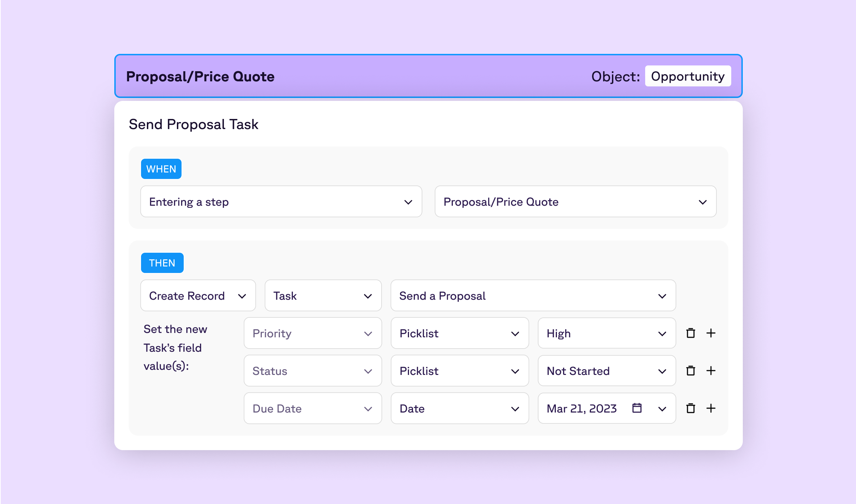Click the WHEN condition label button

(161, 168)
